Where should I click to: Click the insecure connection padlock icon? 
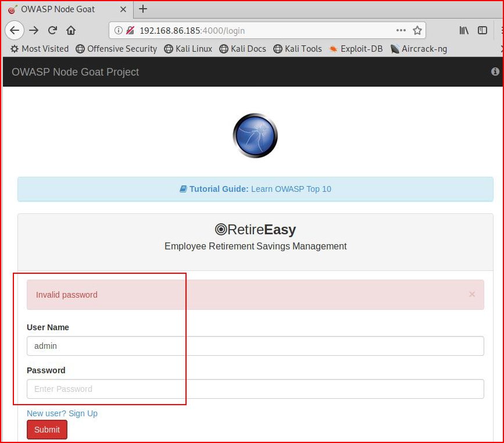(x=130, y=30)
